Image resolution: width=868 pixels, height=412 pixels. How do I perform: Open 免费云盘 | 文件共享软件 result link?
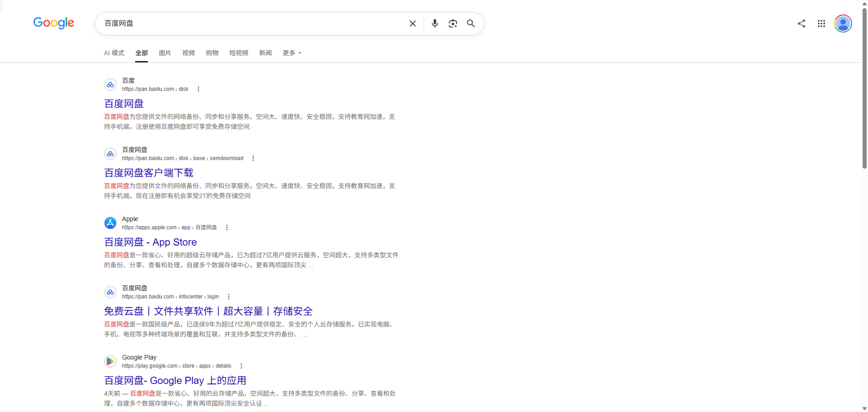208,311
